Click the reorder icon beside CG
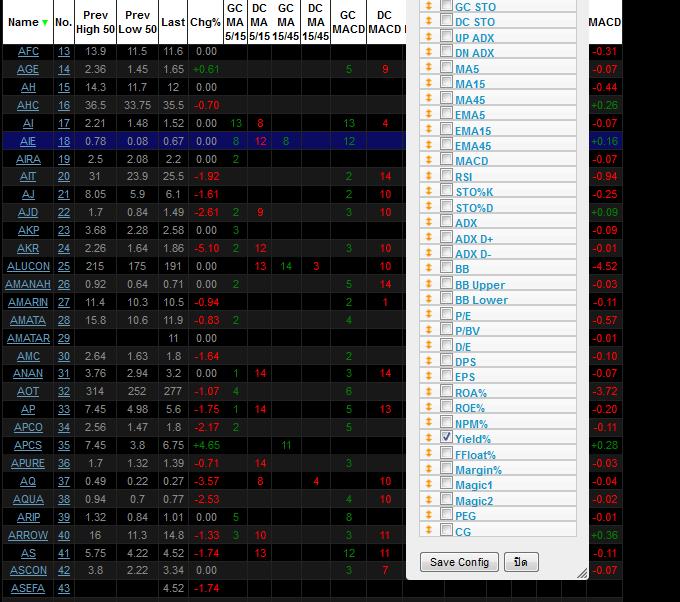 click(x=428, y=530)
